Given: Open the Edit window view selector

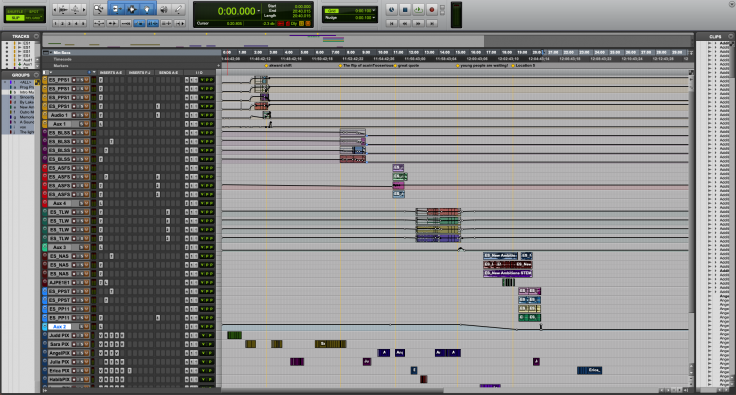Looking at the screenshot, I should [46, 72].
